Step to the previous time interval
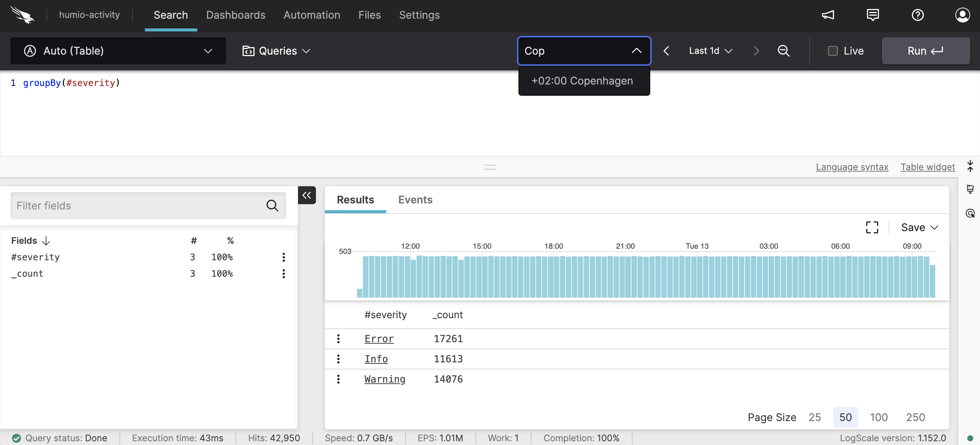The image size is (980, 445). pyautogui.click(x=666, y=51)
